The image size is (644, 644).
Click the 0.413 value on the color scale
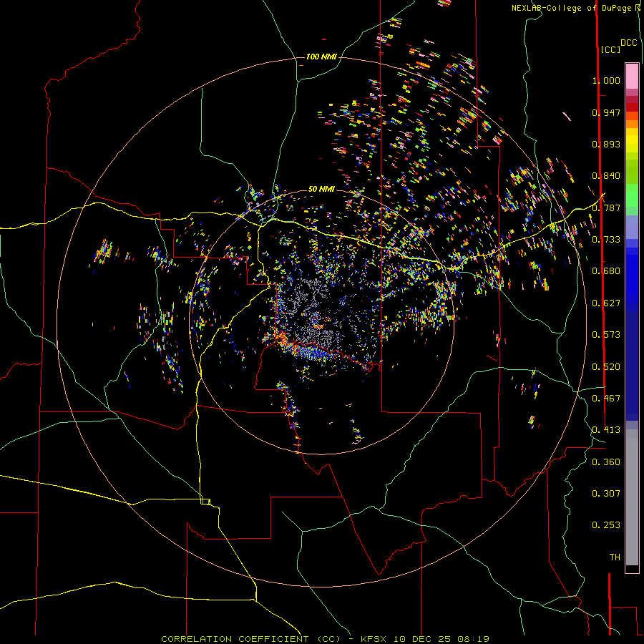click(x=606, y=430)
